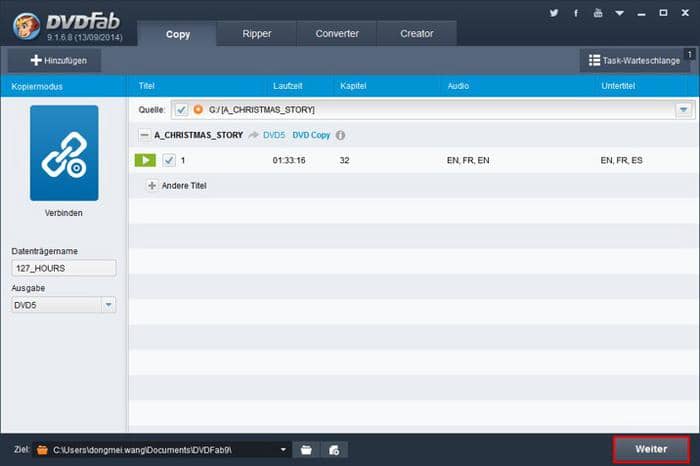
Task: Toggle the checkbox for title 1
Action: (x=169, y=160)
